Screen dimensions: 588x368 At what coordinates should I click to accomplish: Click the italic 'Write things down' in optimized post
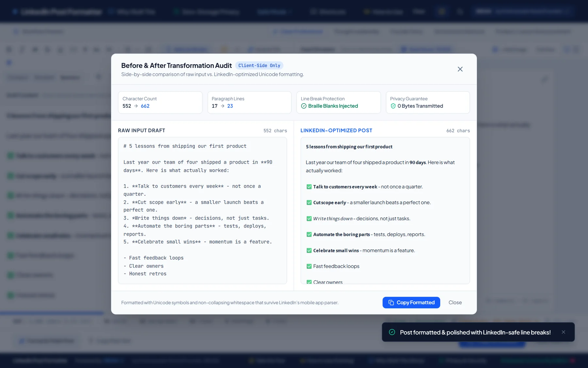pos(333,219)
